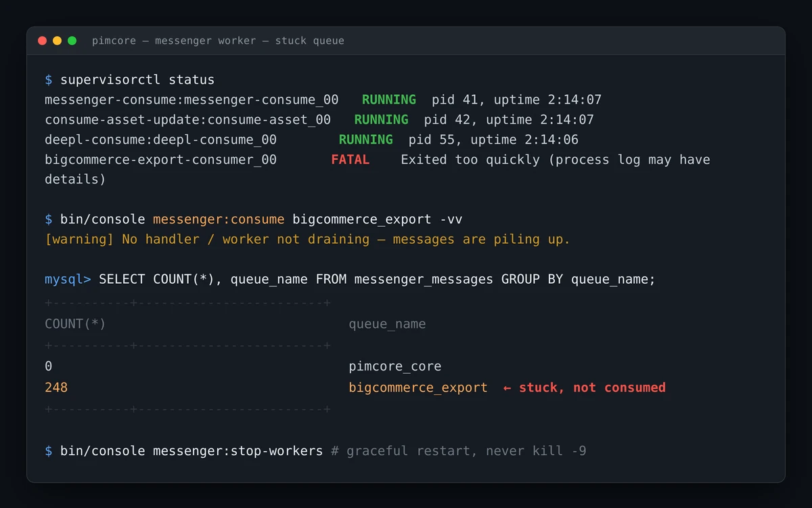Viewport: 812px width, 508px height.
Task: Click RUNNING status of deepl-consume_00
Action: click(366, 140)
